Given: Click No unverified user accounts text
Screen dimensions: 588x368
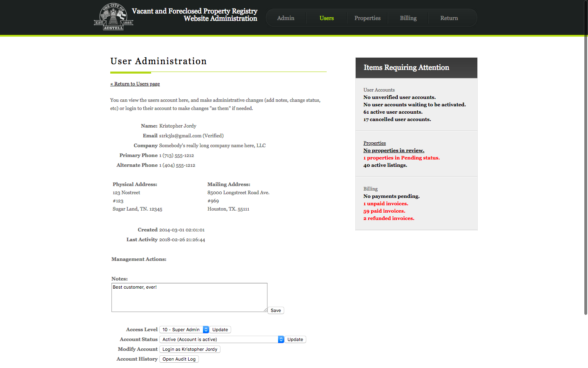Looking at the screenshot, I should tap(399, 97).
